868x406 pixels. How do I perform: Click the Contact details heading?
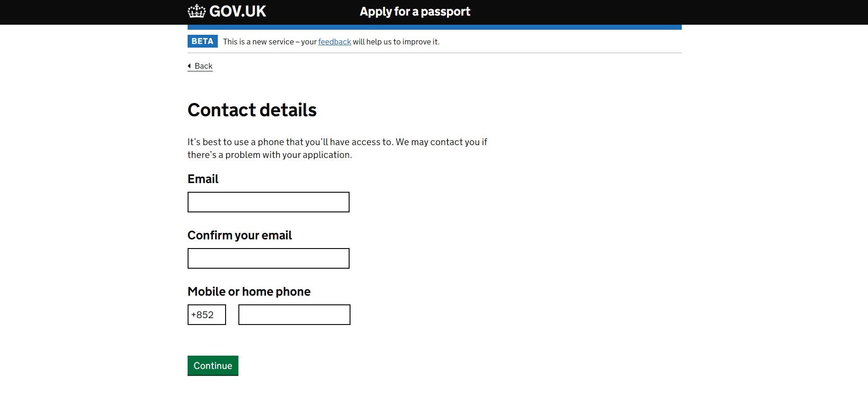tap(252, 110)
